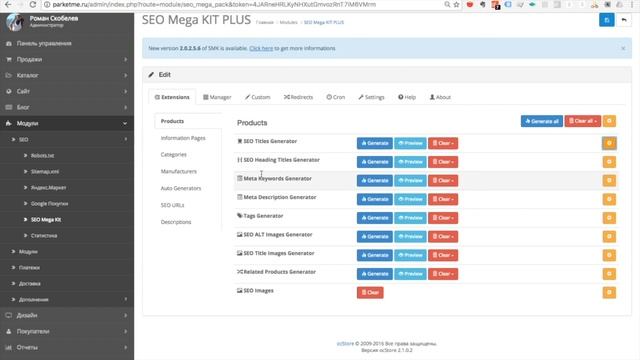Switch to the Extensions tab

tap(172, 97)
